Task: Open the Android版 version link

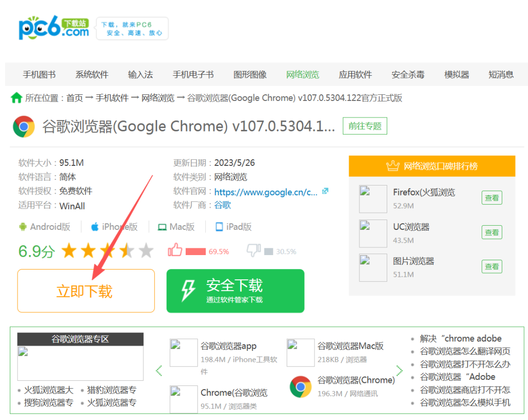Action: [x=44, y=227]
